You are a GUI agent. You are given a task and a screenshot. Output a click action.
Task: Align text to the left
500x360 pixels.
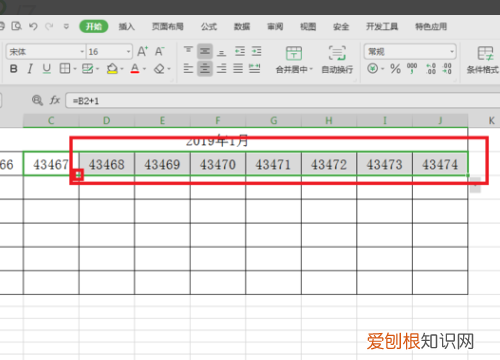coord(188,69)
